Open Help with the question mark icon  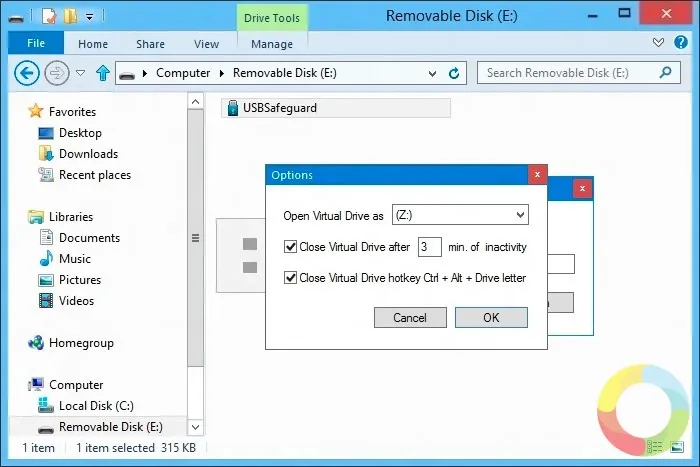[x=680, y=42]
